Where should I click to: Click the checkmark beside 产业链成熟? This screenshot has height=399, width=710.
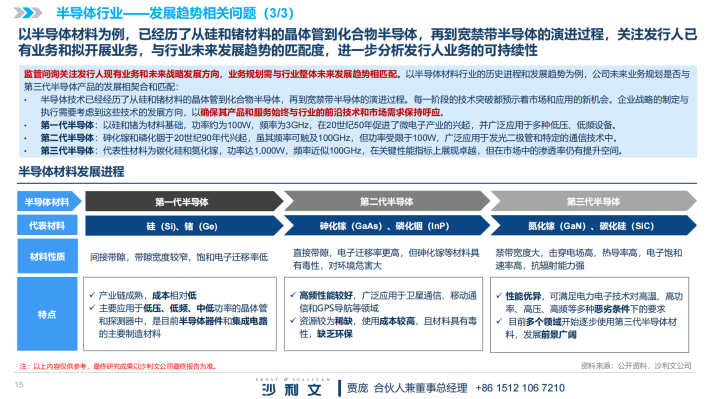(x=93, y=295)
